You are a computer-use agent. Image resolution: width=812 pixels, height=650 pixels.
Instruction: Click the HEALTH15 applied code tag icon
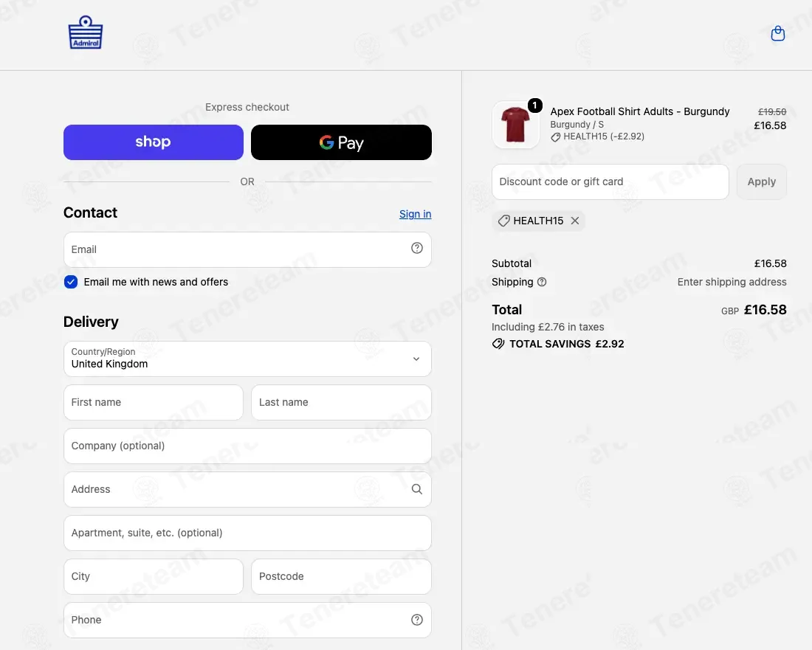pyautogui.click(x=504, y=221)
